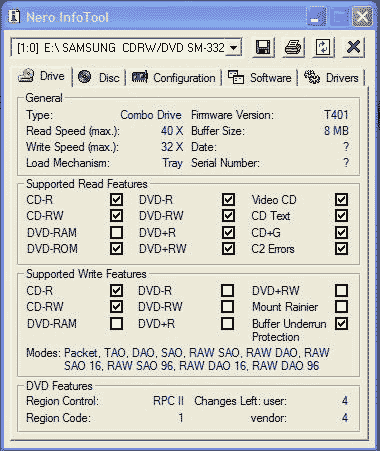
Task: Toggle DVD-RW read feature checkbox
Action: [x=228, y=216]
